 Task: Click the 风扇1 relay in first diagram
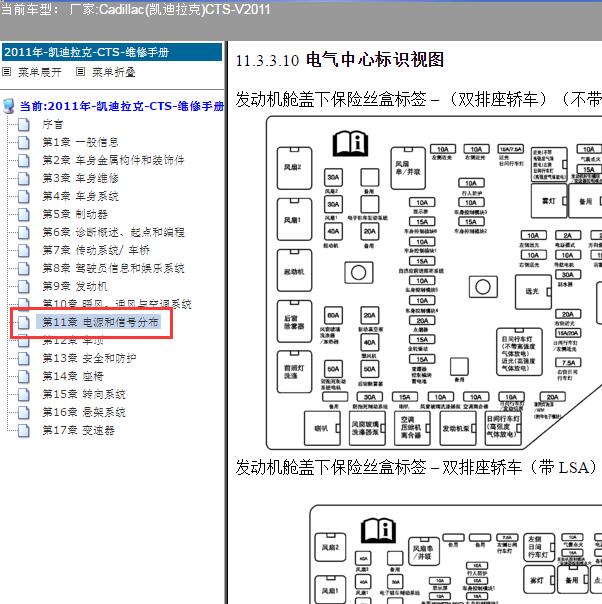click(295, 220)
